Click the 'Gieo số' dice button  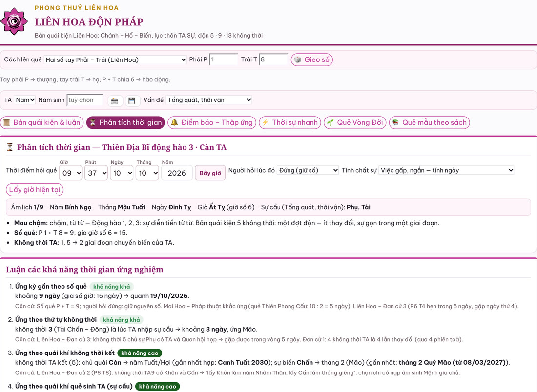[311, 60]
